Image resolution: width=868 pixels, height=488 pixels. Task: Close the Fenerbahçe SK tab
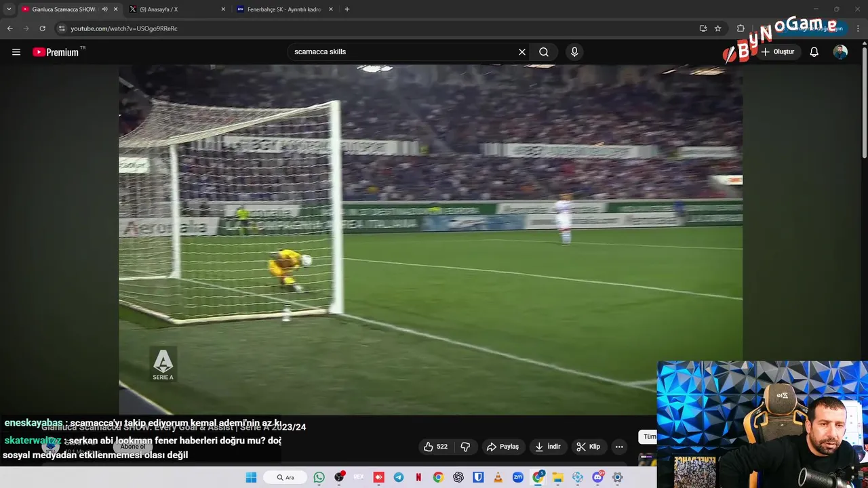pyautogui.click(x=331, y=9)
